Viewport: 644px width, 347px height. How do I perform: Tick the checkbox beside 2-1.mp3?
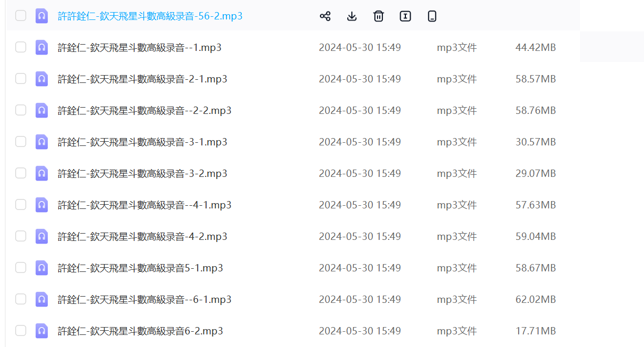pos(20,79)
